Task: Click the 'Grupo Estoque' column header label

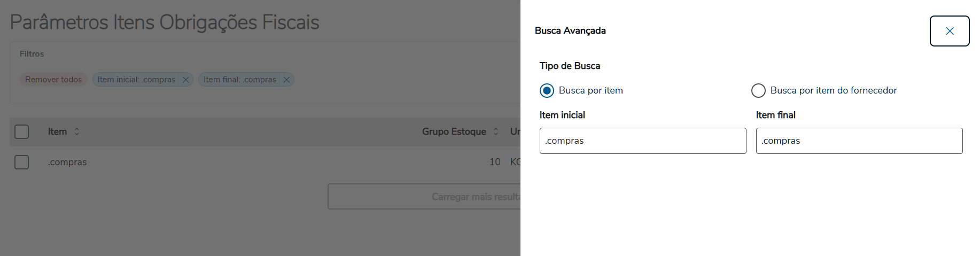Action: point(454,131)
